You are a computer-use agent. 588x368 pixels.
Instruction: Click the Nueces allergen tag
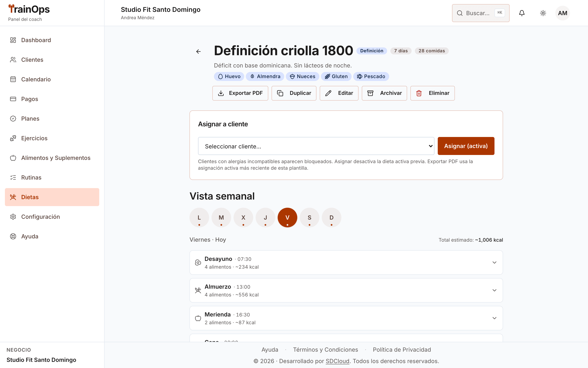point(302,76)
